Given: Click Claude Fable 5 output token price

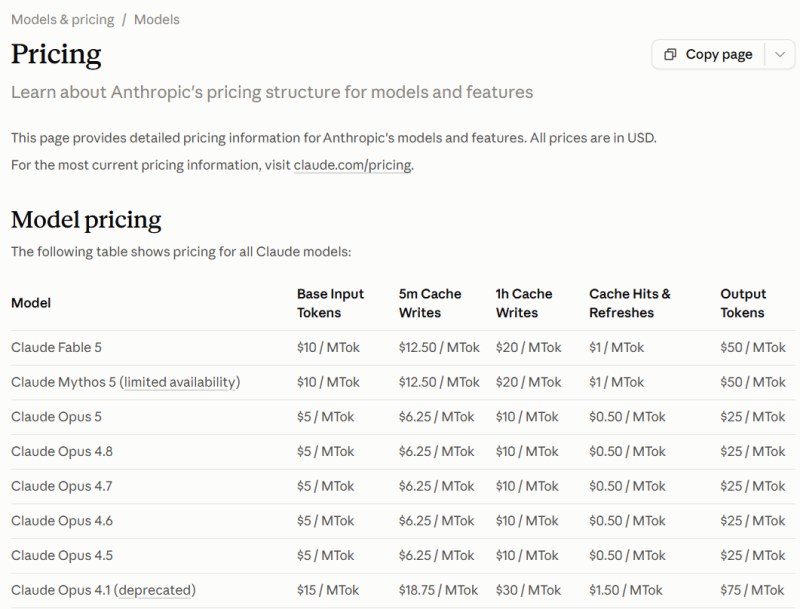Looking at the screenshot, I should click(x=753, y=347).
